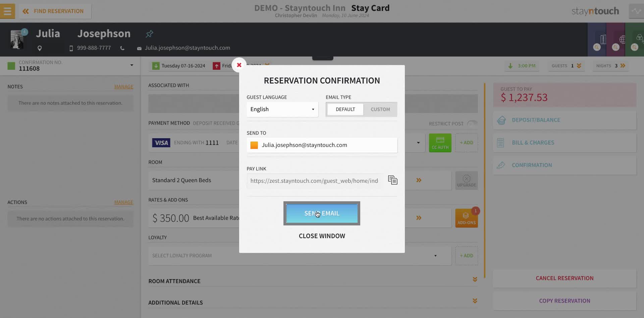Open the group card tab at far right
Image resolution: width=644 pixels, height=318 pixels.
[635, 40]
